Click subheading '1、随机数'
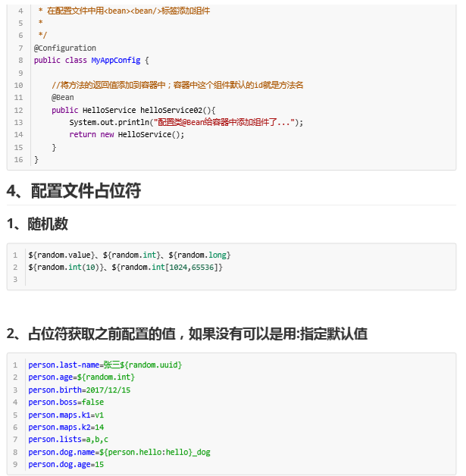466x476 pixels. (x=37, y=224)
